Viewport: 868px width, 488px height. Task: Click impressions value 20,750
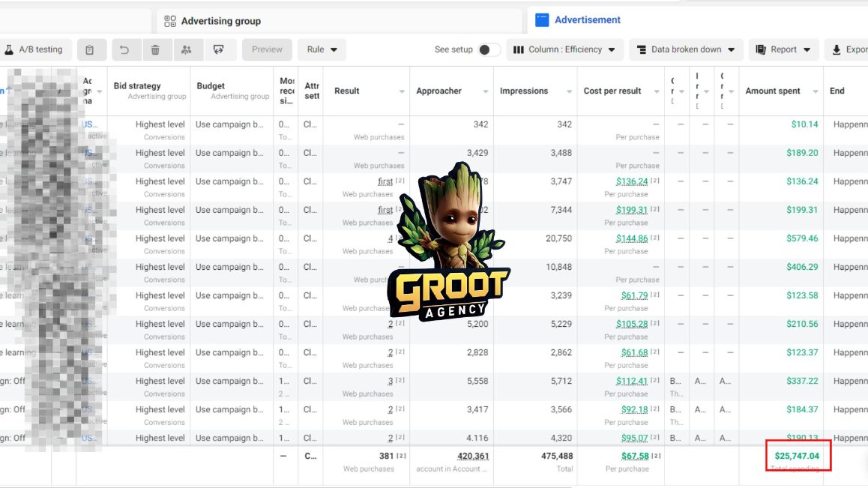click(x=558, y=238)
